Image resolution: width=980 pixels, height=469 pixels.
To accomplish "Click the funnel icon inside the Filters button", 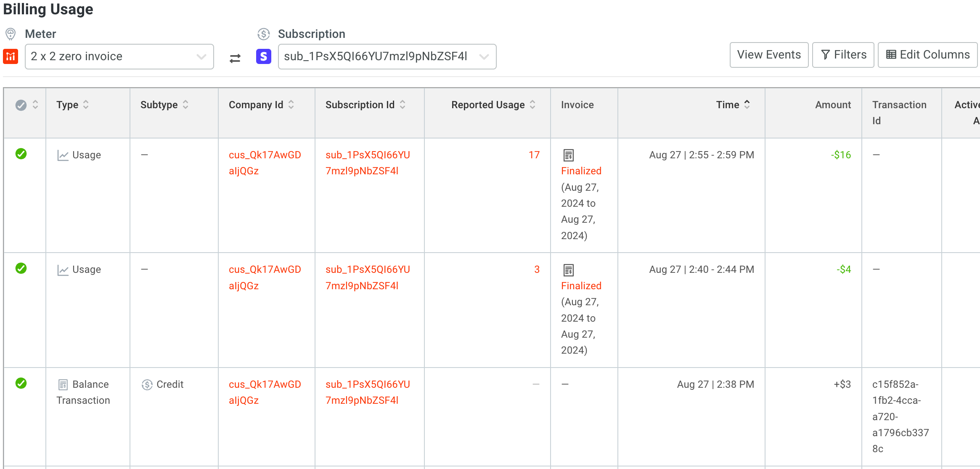I will coord(826,55).
